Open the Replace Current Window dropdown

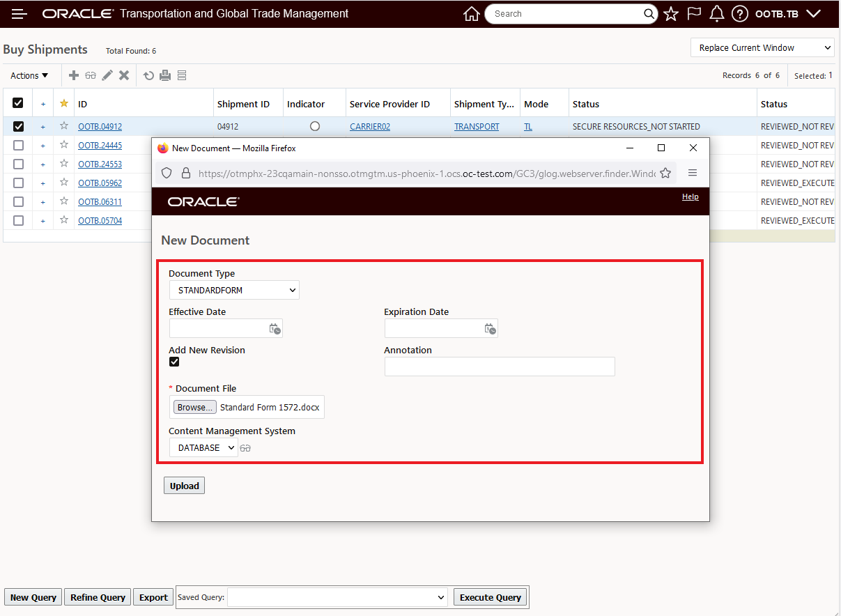tap(762, 47)
